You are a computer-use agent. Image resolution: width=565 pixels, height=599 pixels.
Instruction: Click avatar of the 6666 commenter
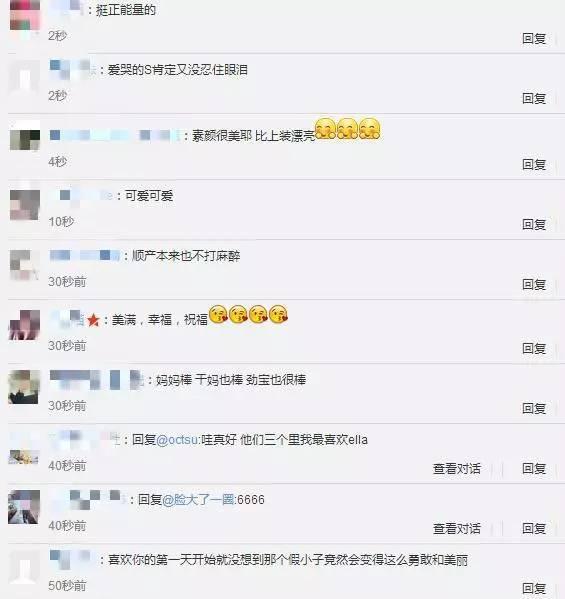coord(24,507)
